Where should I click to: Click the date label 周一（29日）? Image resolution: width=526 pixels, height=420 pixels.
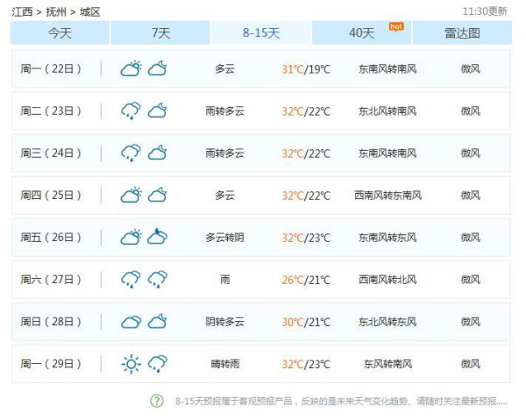[51, 364]
